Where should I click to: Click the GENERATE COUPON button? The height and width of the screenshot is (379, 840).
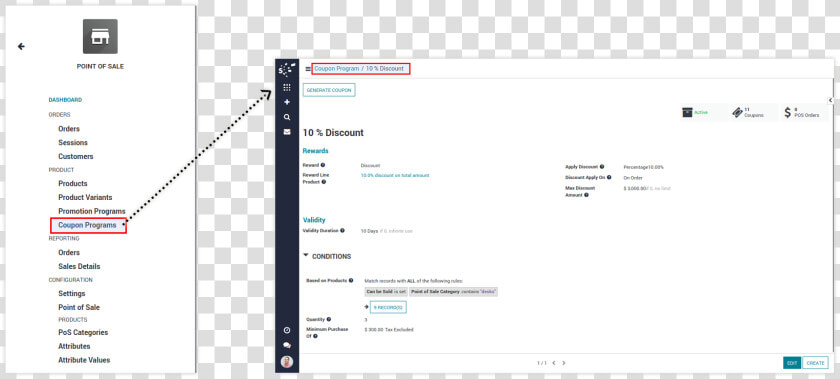(x=329, y=90)
